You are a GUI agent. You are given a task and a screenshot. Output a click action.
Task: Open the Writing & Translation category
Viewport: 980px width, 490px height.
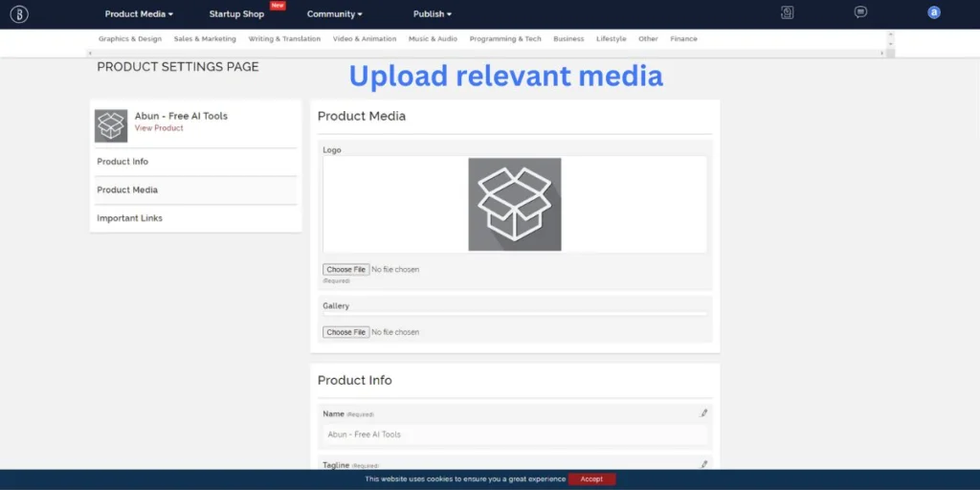pos(284,38)
